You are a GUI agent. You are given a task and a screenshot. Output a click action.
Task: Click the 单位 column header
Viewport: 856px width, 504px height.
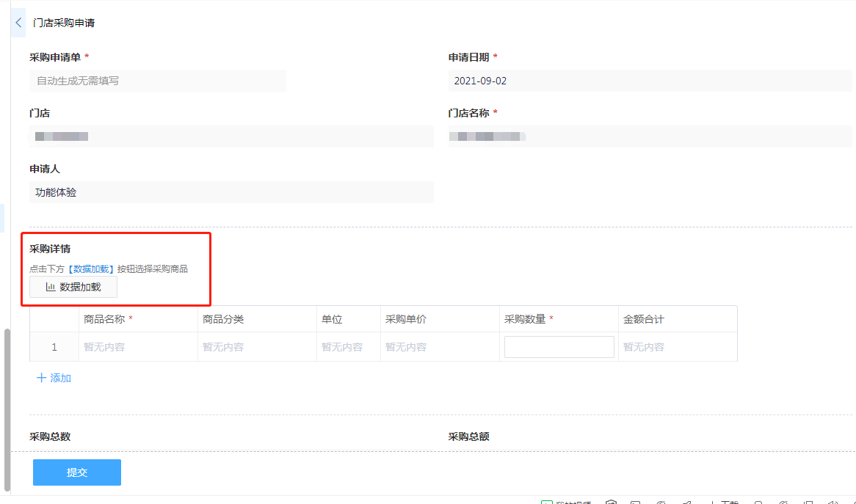[348, 319]
